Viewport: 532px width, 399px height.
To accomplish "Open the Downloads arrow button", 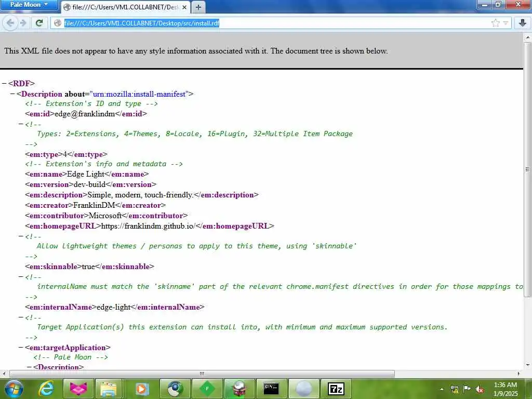I will [x=522, y=23].
